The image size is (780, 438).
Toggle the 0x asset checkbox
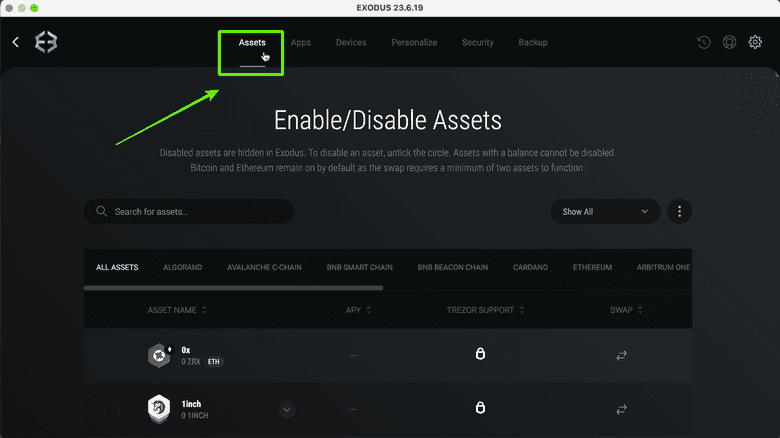coord(112,355)
